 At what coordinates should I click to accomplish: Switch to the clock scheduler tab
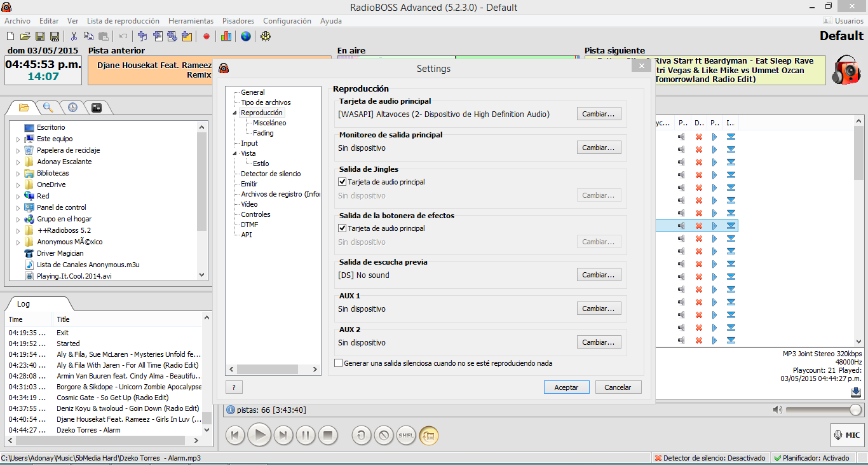72,108
